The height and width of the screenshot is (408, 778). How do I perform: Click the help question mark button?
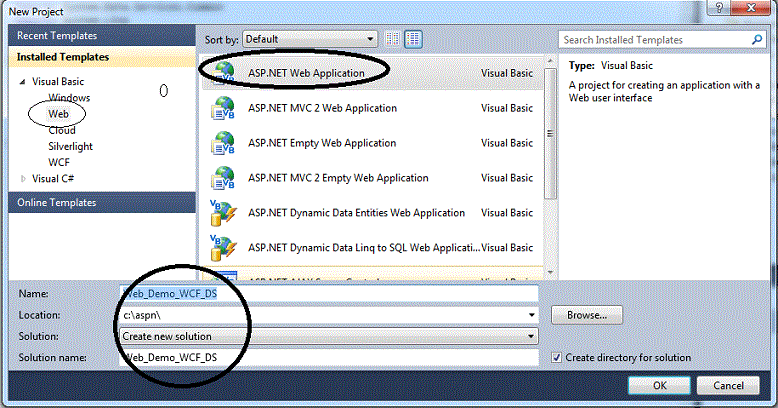coord(719,7)
